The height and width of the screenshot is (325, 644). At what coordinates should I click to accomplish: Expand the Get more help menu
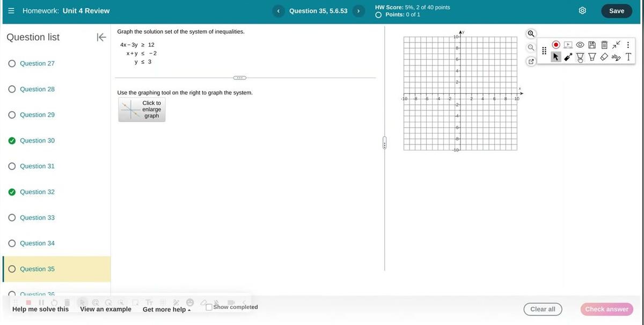[x=166, y=309]
